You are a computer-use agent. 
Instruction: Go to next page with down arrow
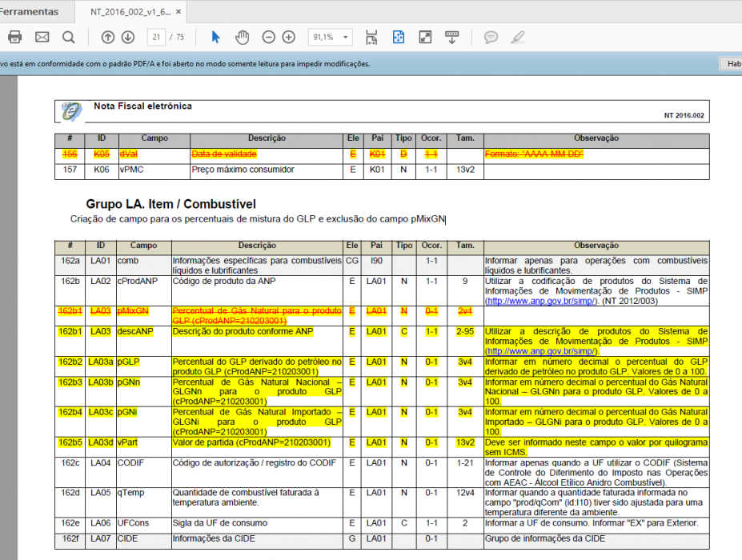[x=128, y=37]
